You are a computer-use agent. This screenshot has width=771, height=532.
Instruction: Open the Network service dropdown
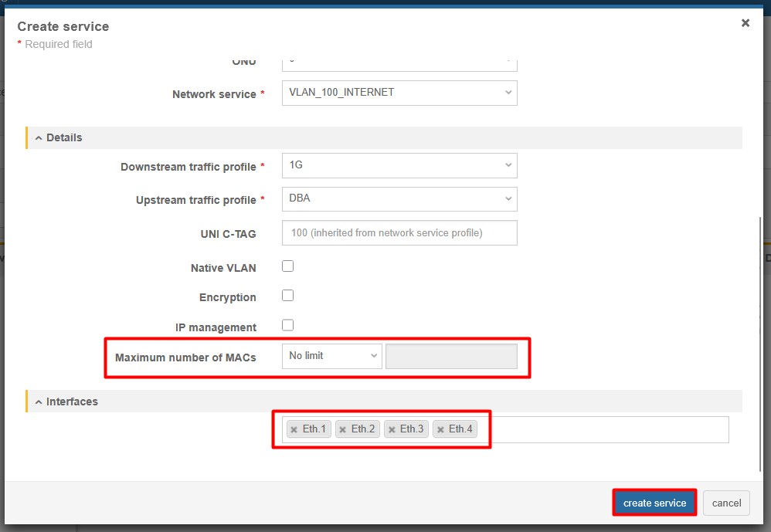399,93
